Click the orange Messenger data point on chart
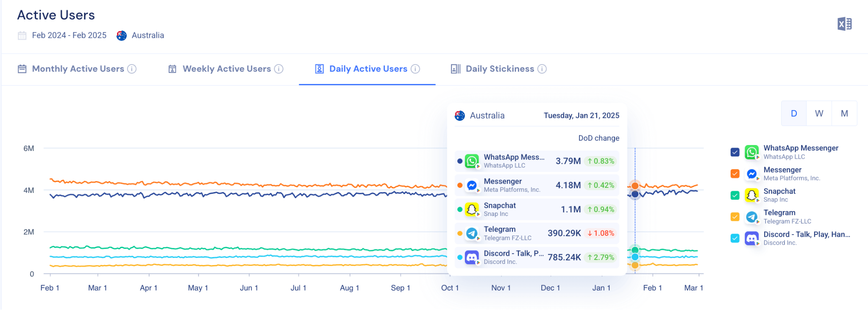 (x=635, y=186)
